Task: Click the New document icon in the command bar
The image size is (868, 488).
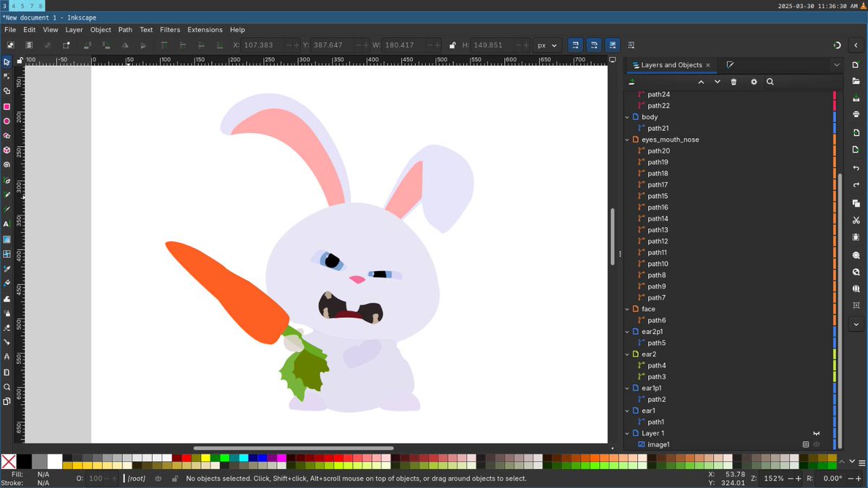Action: (x=856, y=65)
